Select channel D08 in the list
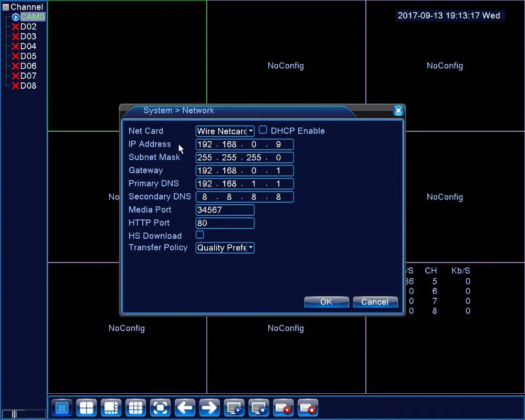This screenshot has height=420, width=525. tap(28, 86)
